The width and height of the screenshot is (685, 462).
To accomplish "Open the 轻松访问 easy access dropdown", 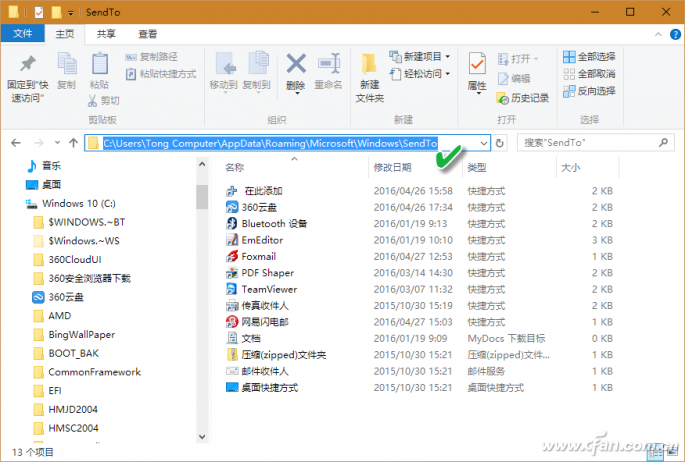I will pos(419,74).
